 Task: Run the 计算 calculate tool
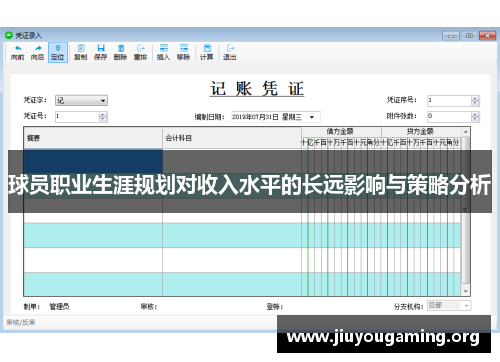[206, 53]
